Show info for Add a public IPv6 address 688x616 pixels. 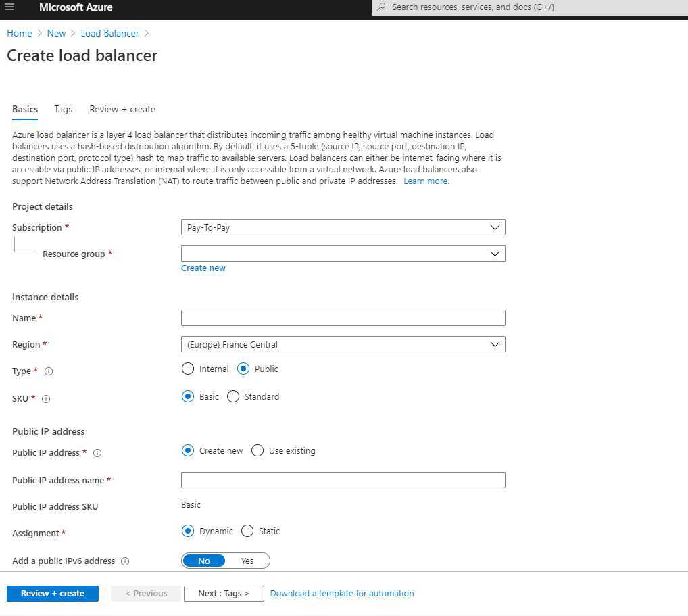click(125, 561)
